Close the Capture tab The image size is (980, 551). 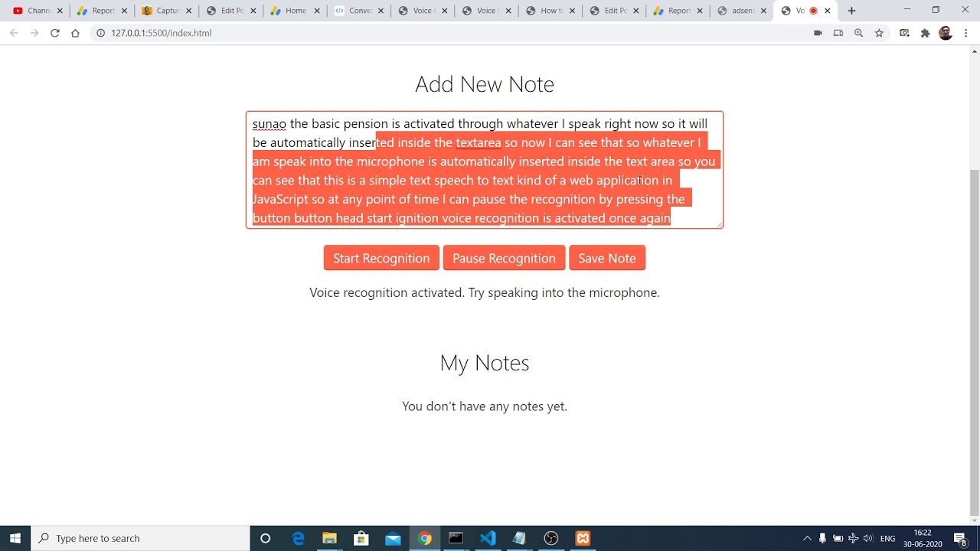[x=189, y=11]
